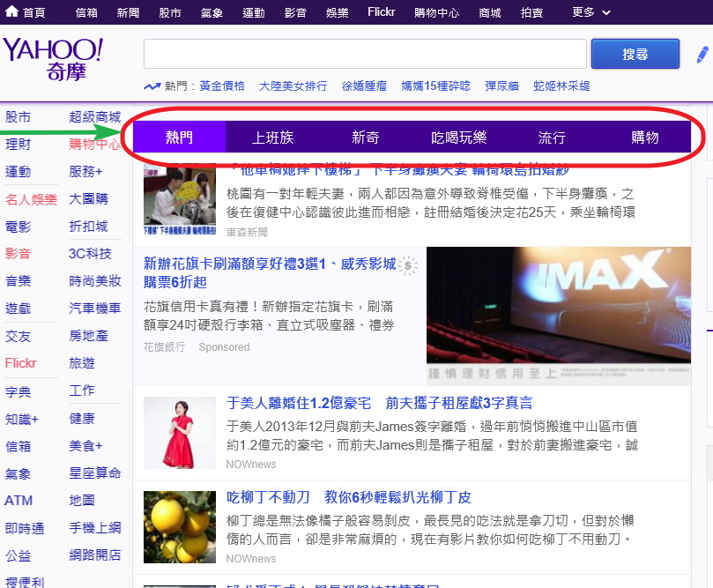The image size is (713, 588).
Task: Open headline 吃柳丁不動刀
Action: 349,497
